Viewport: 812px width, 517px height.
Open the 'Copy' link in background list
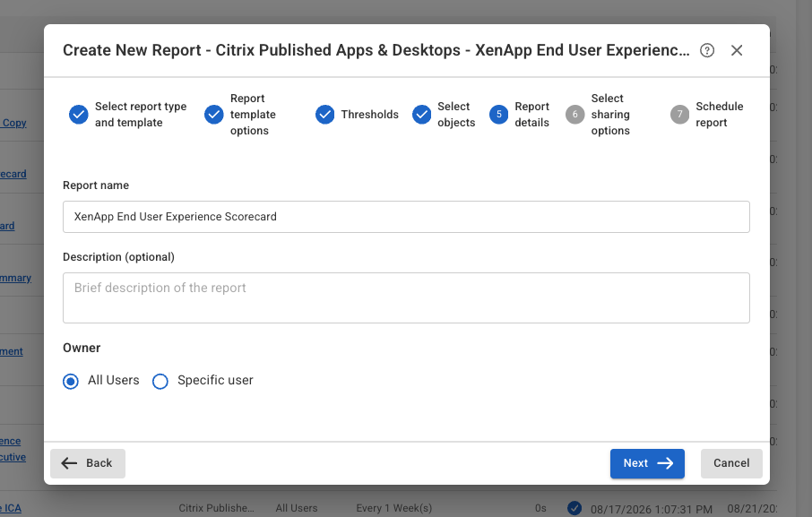[x=13, y=123]
